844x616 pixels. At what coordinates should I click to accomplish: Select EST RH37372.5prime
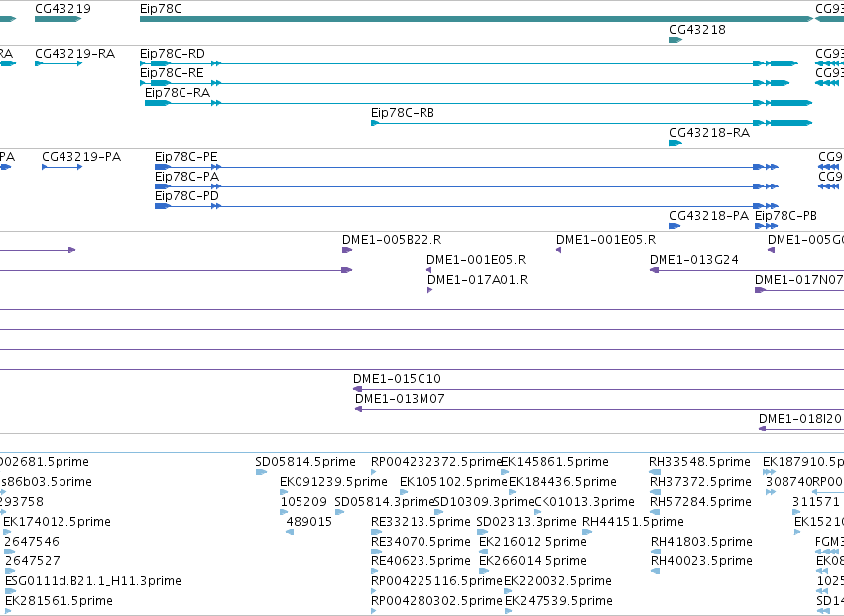pyautogui.click(x=656, y=492)
